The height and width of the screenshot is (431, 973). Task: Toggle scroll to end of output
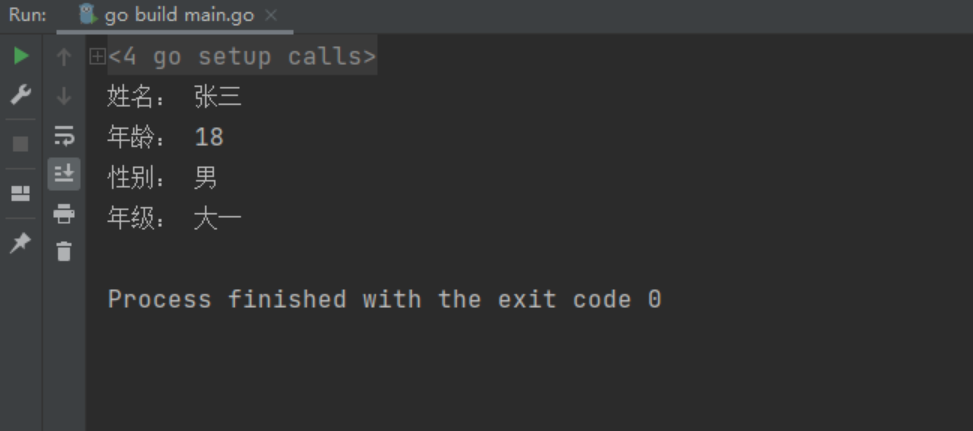64,174
